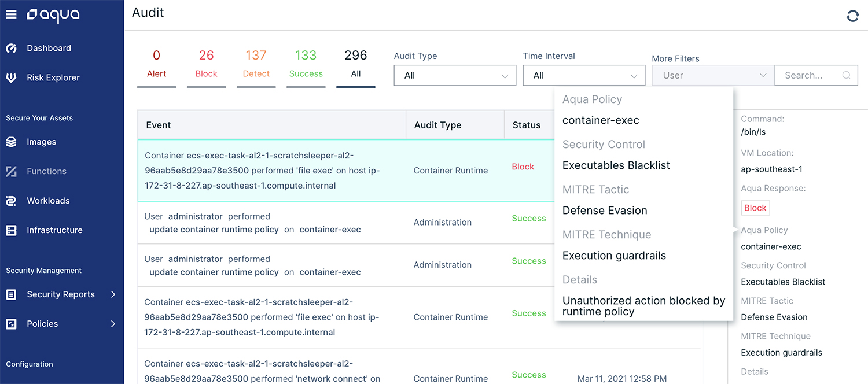This screenshot has height=384, width=868.
Task: Open Dashboard in the sidebar
Action: [x=49, y=49]
